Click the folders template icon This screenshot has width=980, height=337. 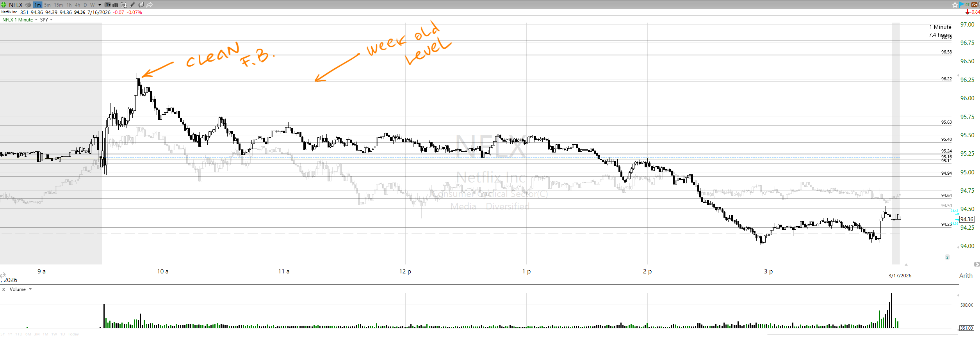[x=141, y=5]
